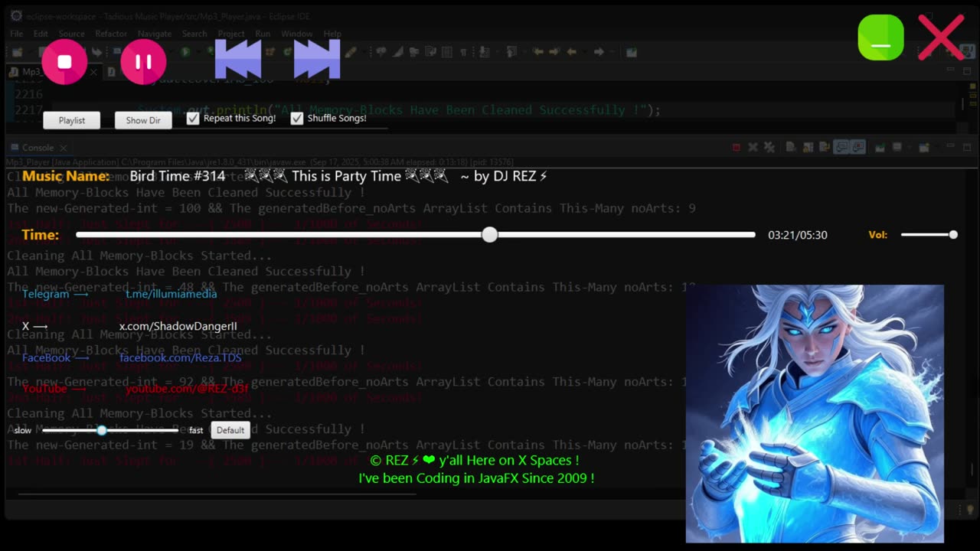Close the Eclipse Console tab
This screenshot has width=980, height=551.
pos(64,148)
